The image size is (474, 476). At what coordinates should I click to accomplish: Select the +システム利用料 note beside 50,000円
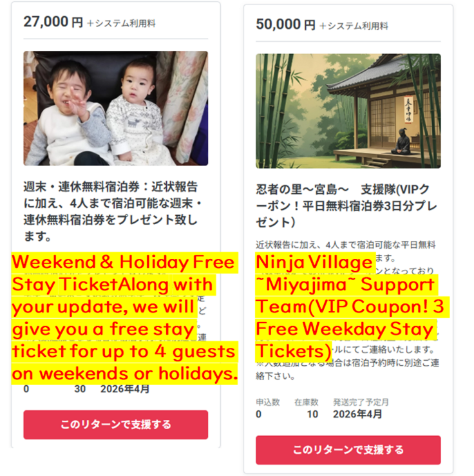point(354,26)
